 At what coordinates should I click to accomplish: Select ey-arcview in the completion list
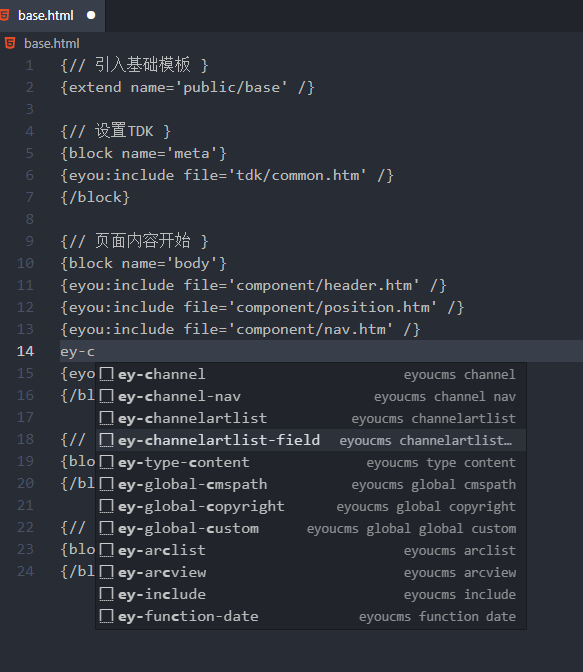tap(311, 572)
